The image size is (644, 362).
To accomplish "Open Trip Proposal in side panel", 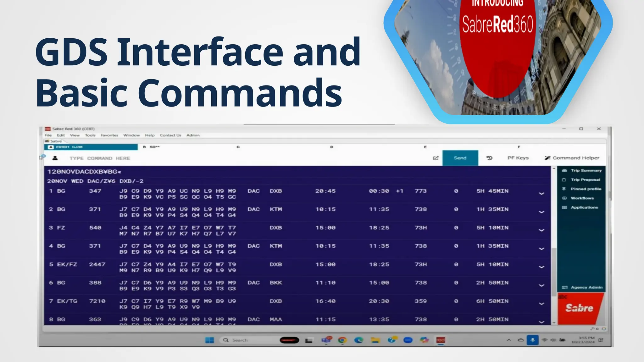I will pos(585,180).
